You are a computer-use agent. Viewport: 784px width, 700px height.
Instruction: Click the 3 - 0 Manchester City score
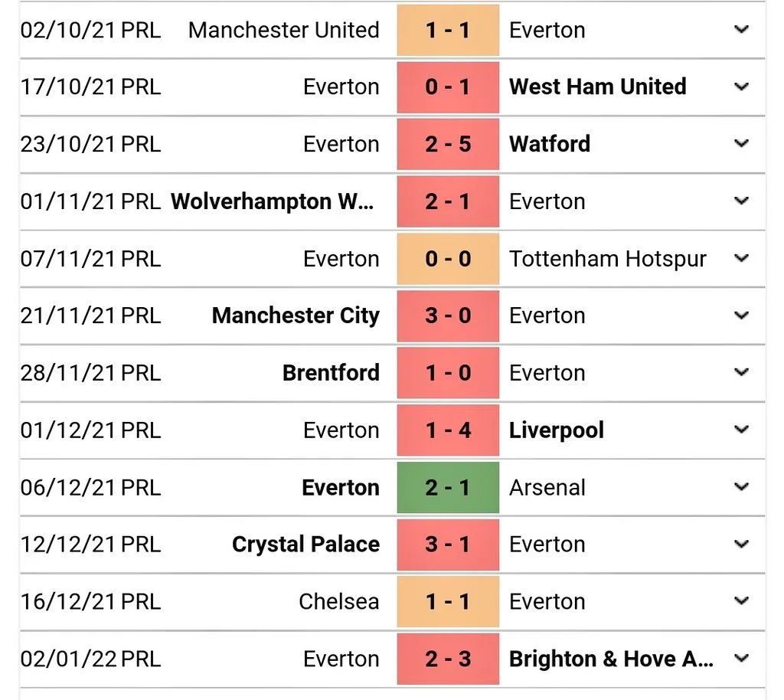click(x=448, y=316)
